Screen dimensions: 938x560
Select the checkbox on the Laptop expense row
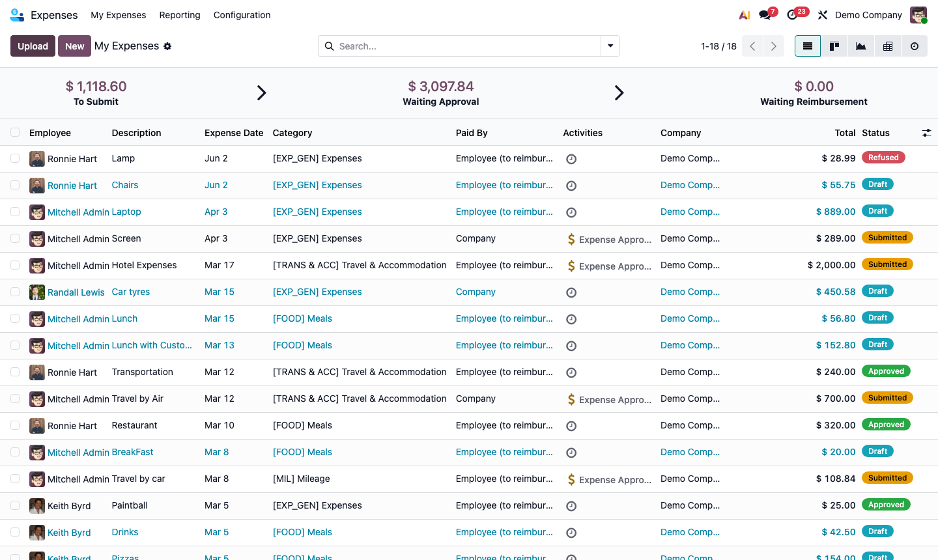(15, 212)
